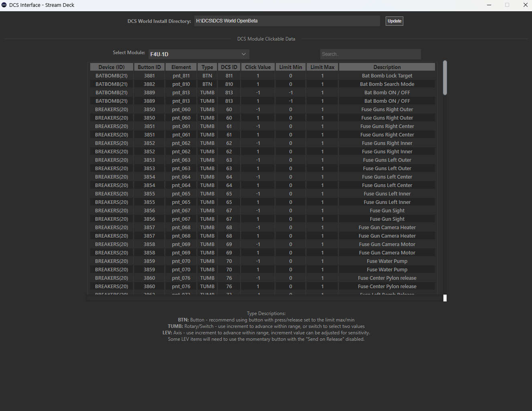
Task: Click Button ID cell '3882'
Action: tap(149, 84)
